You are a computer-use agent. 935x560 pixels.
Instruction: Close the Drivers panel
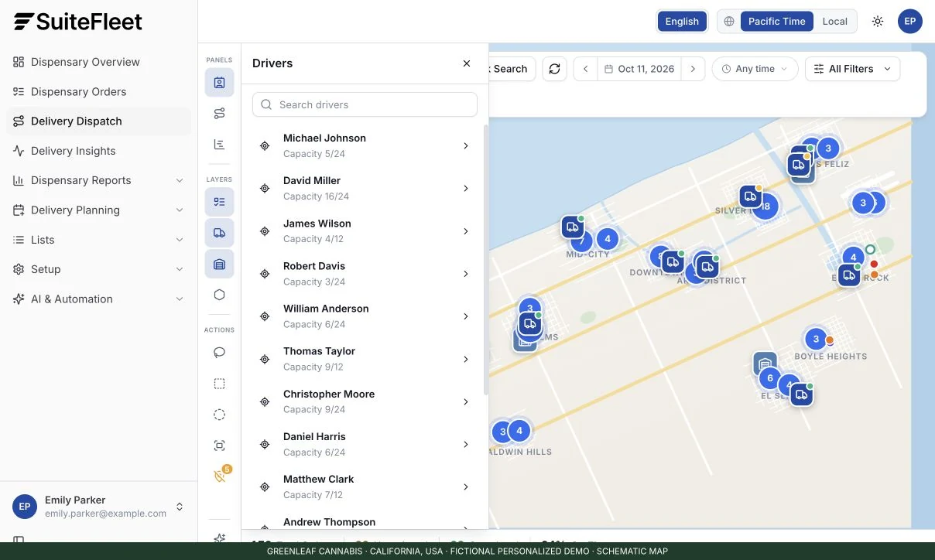tap(467, 63)
